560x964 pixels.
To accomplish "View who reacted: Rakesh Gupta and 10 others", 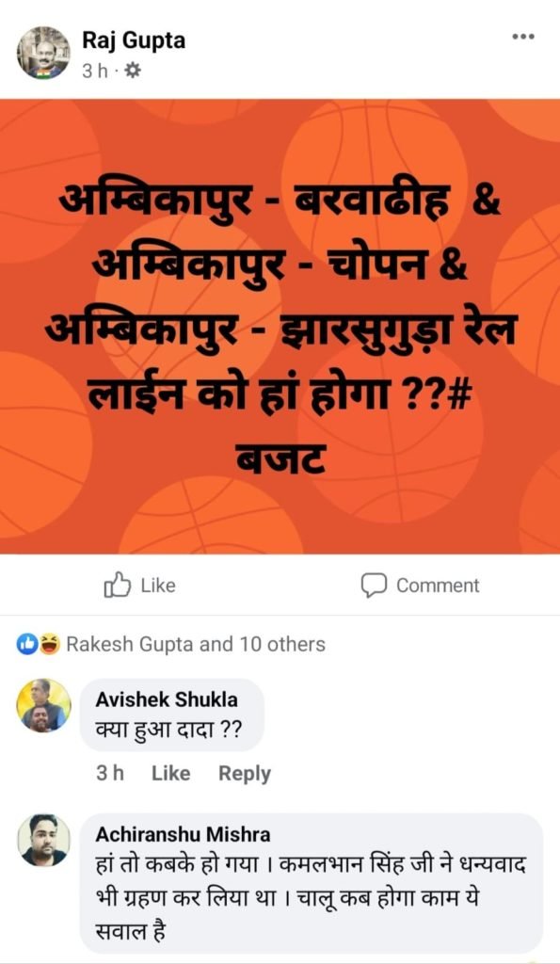I will 196,644.
